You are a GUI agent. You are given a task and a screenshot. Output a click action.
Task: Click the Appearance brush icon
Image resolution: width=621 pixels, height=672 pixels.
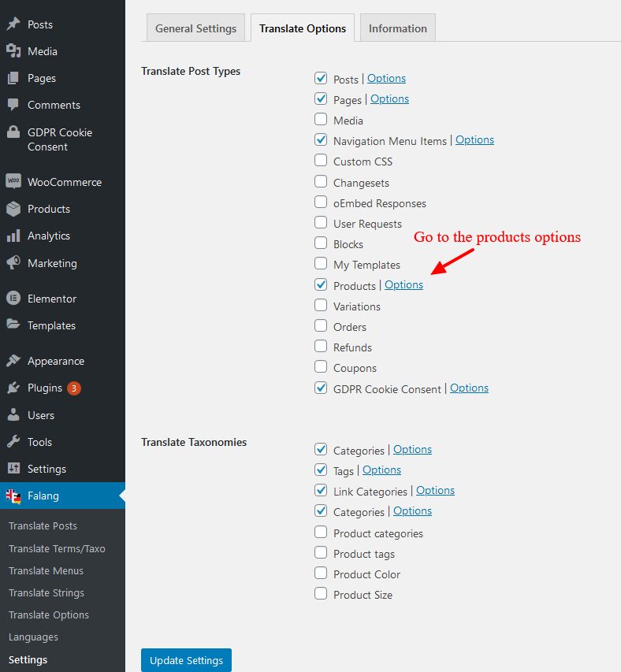click(13, 361)
